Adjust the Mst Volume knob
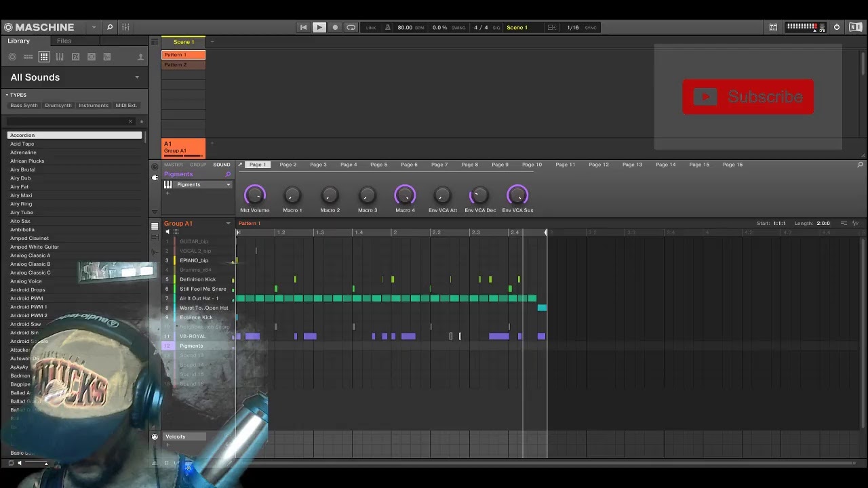Image resolution: width=868 pixels, height=488 pixels. point(255,195)
